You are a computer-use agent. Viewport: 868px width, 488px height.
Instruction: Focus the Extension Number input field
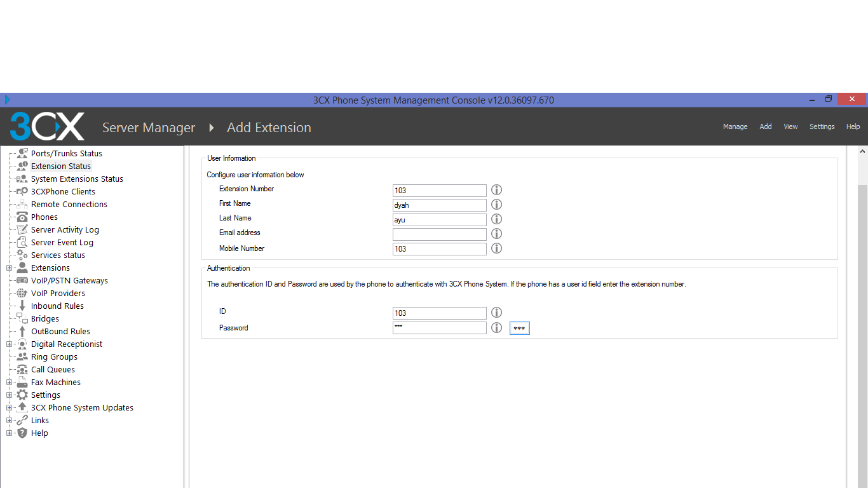coord(440,190)
